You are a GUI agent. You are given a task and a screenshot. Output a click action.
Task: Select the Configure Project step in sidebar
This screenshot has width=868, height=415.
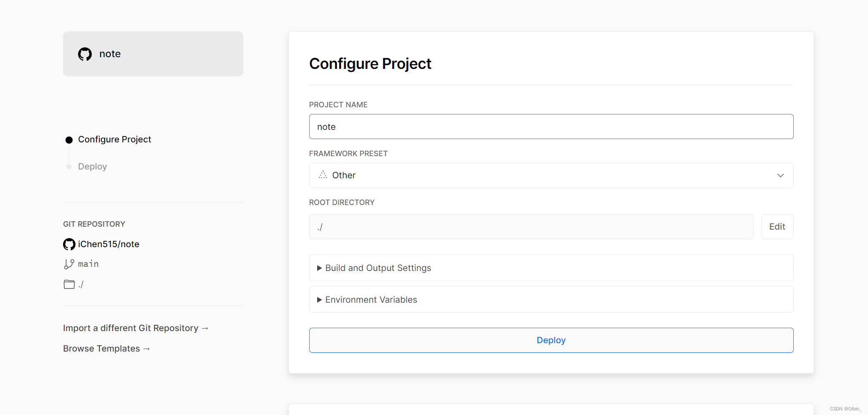coord(114,139)
